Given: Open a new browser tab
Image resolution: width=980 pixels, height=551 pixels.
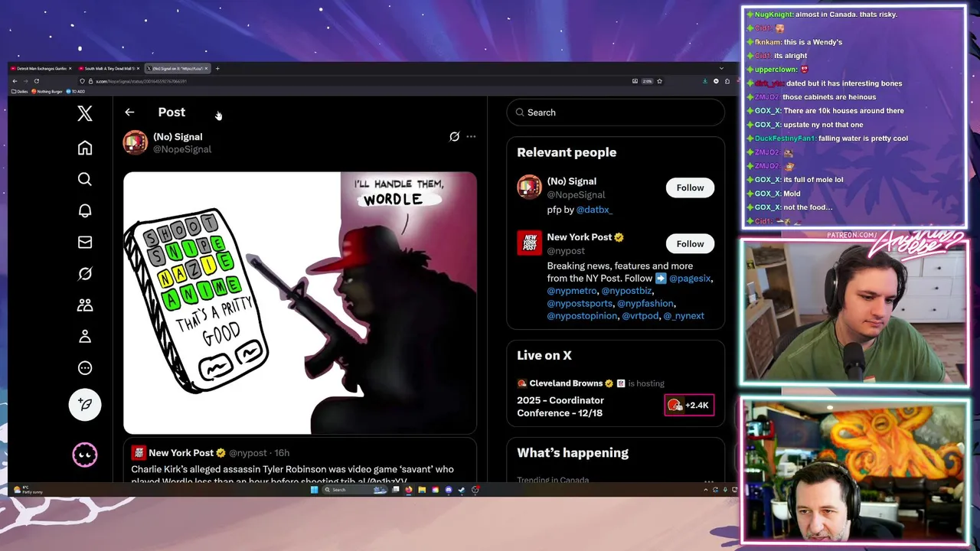Looking at the screenshot, I should pos(217,68).
